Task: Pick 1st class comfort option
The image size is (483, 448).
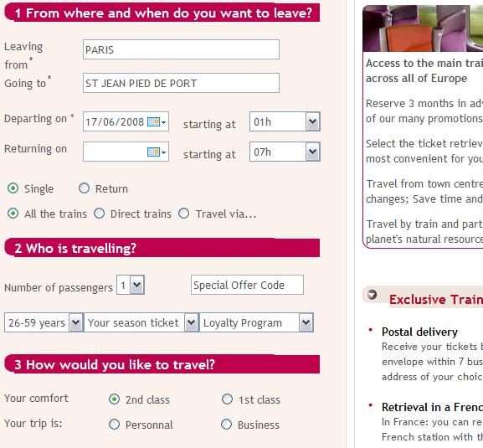Action: coord(227,399)
